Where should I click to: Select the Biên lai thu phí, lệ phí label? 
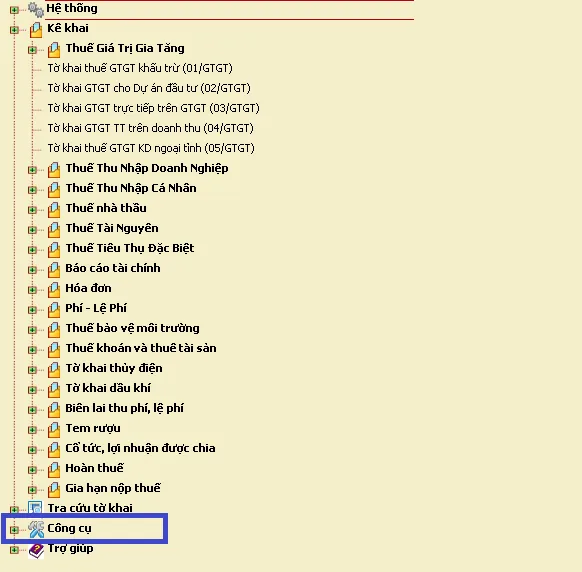[x=124, y=408]
